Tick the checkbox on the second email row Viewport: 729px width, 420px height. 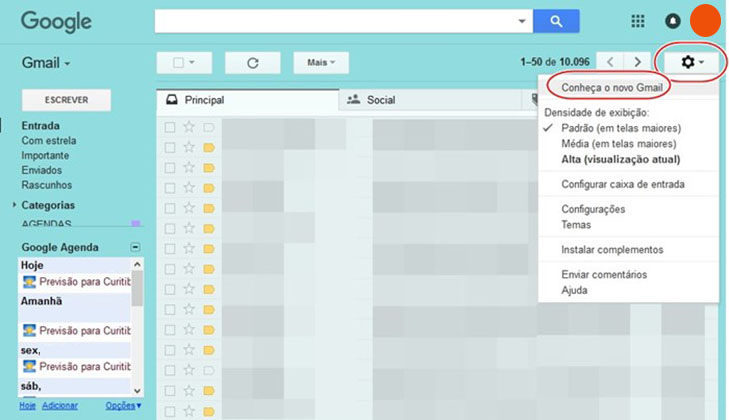[x=170, y=147]
